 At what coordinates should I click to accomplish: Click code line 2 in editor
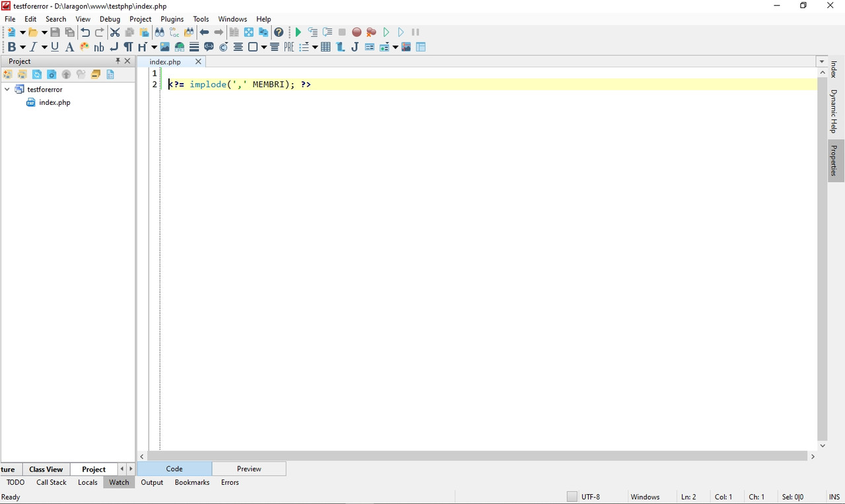tap(489, 84)
